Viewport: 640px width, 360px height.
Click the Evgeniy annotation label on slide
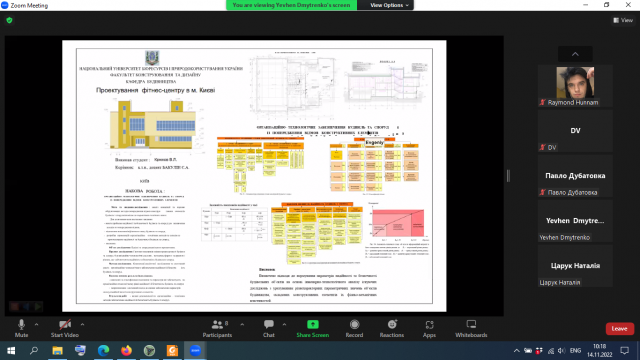pyautogui.click(x=374, y=142)
